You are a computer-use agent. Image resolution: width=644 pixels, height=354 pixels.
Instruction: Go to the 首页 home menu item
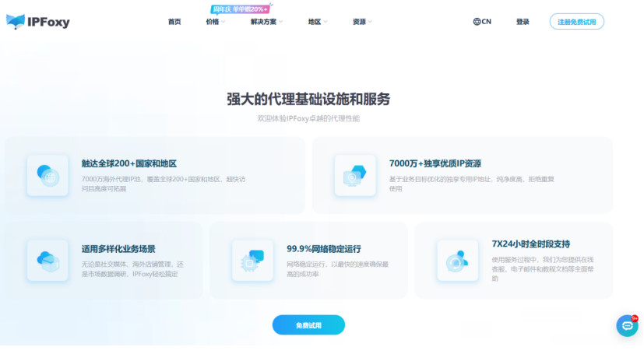point(174,22)
